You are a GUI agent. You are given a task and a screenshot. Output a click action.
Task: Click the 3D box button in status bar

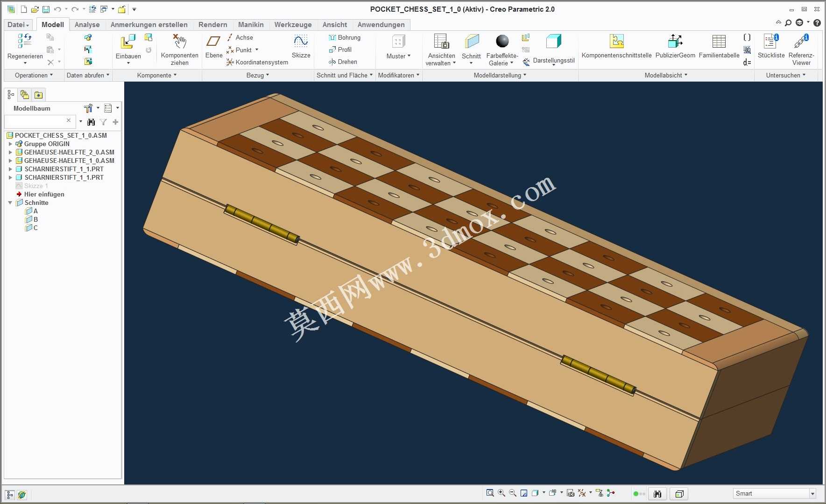pos(679,494)
